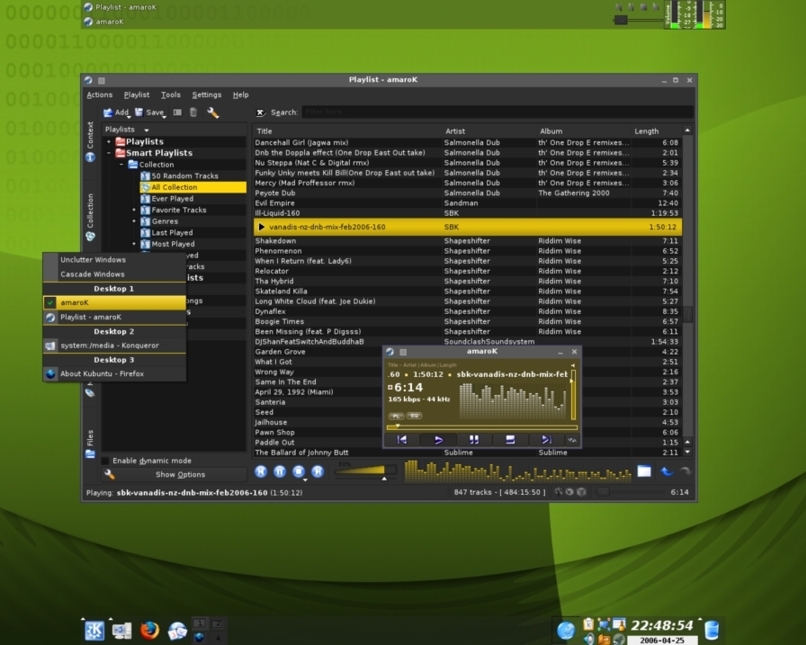The height and width of the screenshot is (645, 806).
Task: Toggle the repeat status bar icon
Action: click(558, 492)
